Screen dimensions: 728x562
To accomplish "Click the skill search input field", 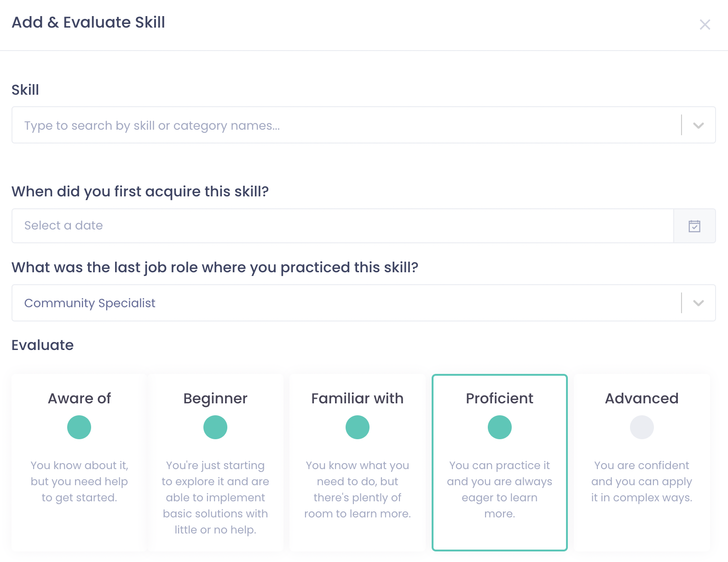I will [x=322, y=125].
